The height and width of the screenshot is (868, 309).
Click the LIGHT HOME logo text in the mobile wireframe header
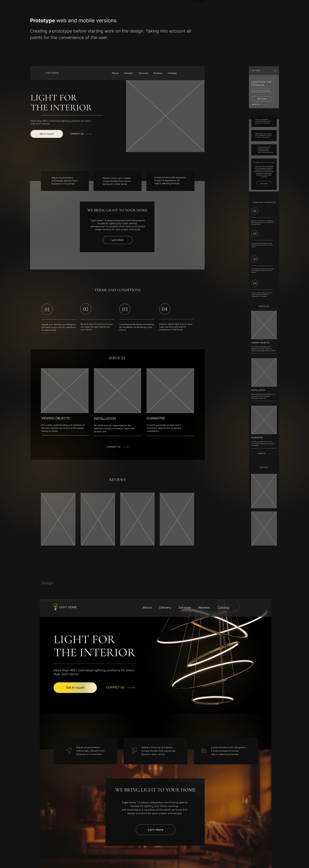pos(256,71)
